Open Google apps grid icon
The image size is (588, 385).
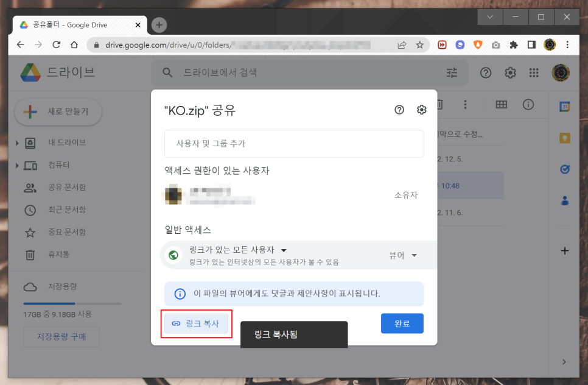(534, 72)
